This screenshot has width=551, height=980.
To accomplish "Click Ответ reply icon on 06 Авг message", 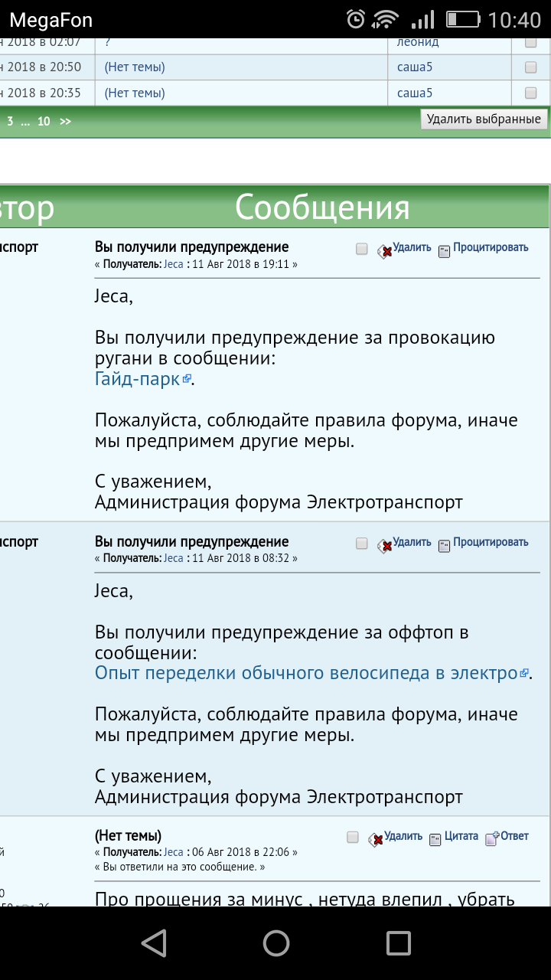I will tap(492, 838).
